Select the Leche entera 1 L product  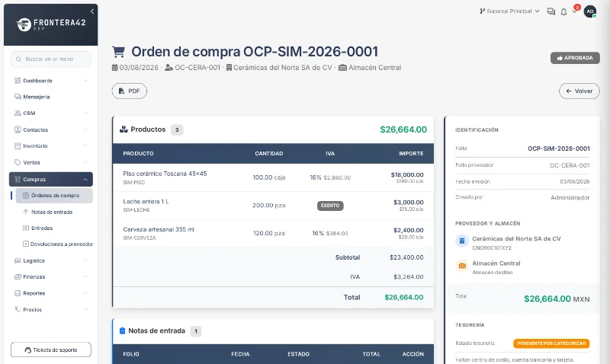(x=146, y=202)
